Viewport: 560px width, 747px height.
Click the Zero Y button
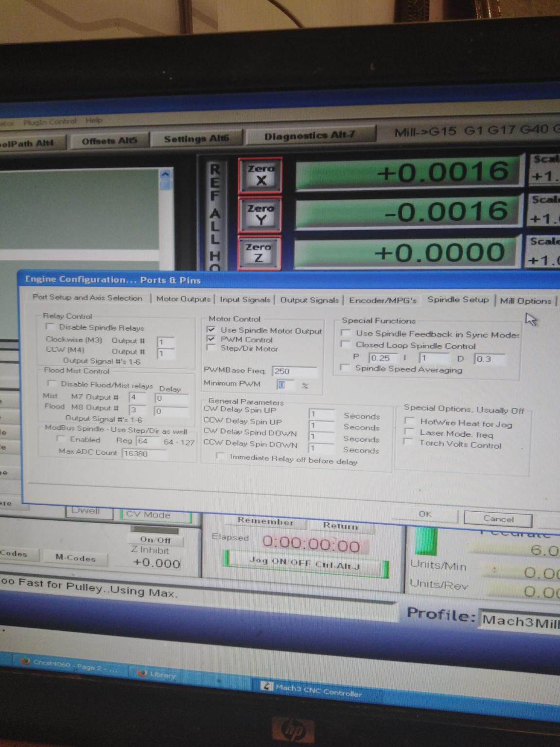[x=260, y=214]
